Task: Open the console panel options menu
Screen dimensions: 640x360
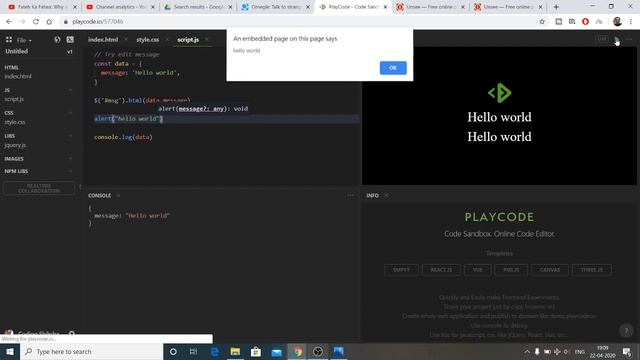Action: 350,196
